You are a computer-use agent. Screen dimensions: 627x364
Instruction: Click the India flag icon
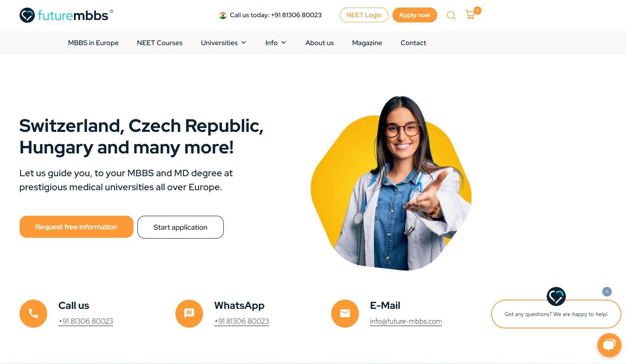[x=223, y=15]
